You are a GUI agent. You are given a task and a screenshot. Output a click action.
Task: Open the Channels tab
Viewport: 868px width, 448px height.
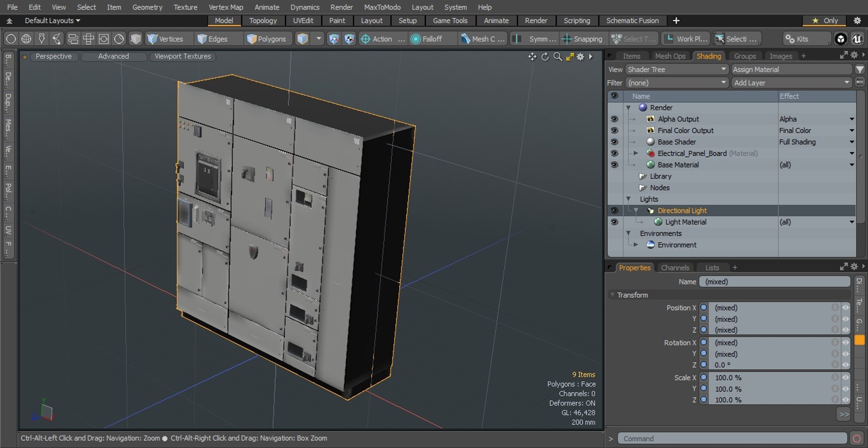click(675, 268)
